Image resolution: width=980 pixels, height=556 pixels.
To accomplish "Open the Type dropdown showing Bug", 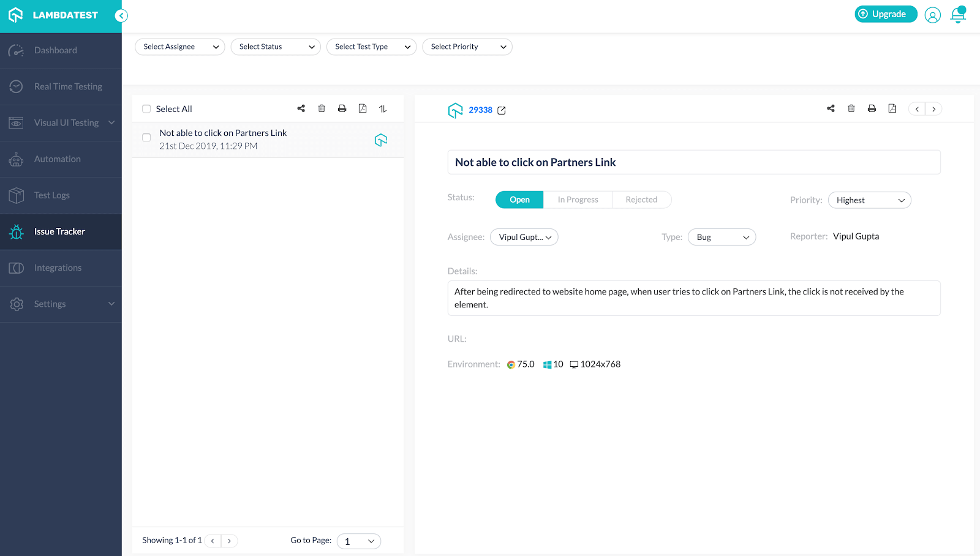I will pos(722,237).
